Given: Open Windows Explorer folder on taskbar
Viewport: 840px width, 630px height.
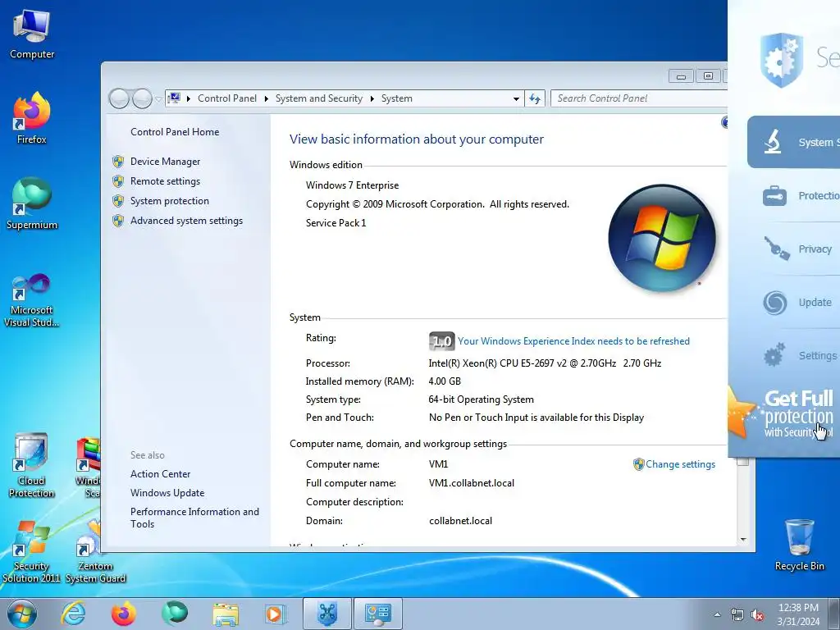Looking at the screenshot, I should point(226,614).
